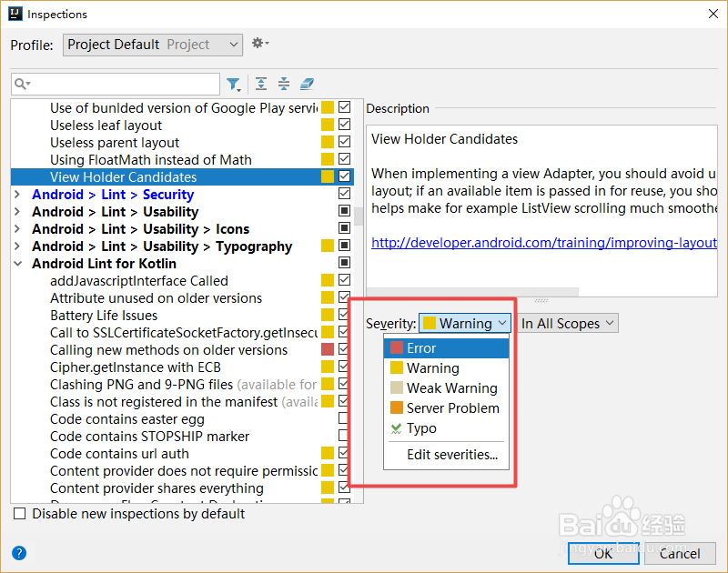Select Clashing PNG and 9-PNG files row
The image size is (728, 573).
(184, 385)
